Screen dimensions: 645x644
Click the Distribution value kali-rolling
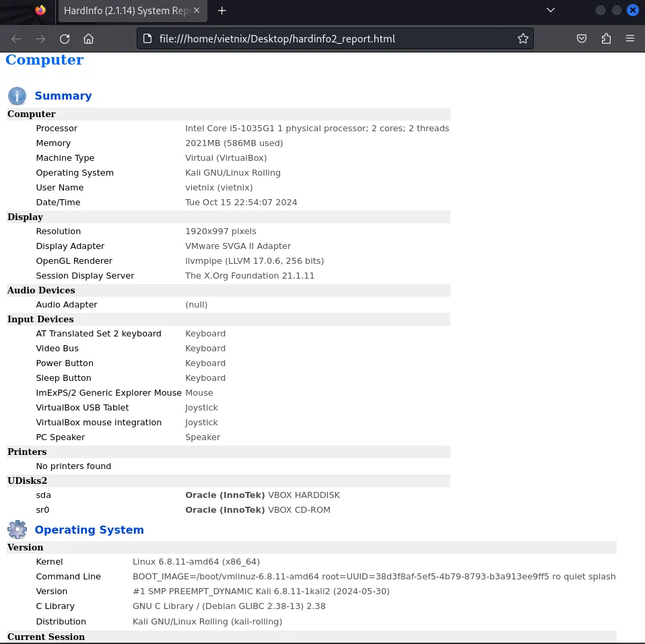(x=207, y=621)
